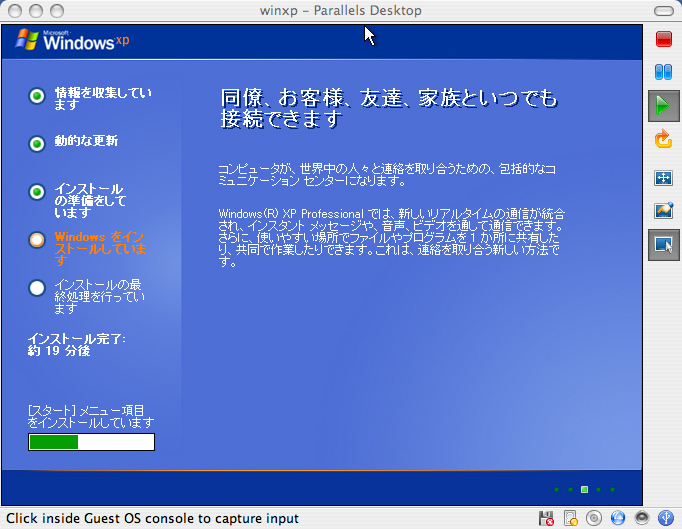Select the 情報を収集しています step indicator

click(x=37, y=96)
